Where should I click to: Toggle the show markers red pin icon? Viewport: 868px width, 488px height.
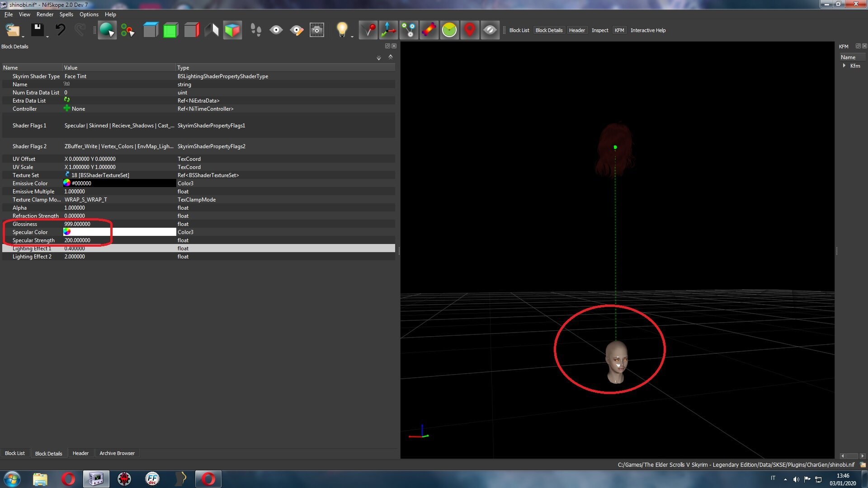click(470, 30)
